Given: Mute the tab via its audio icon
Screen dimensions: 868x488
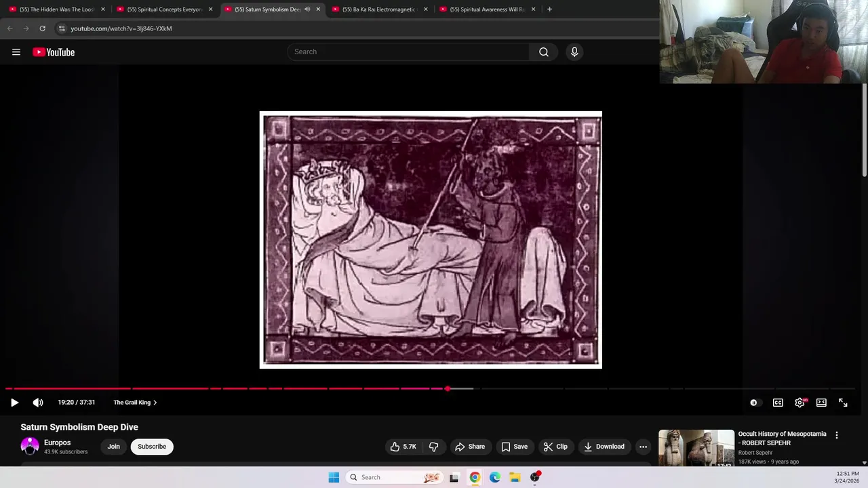Looking at the screenshot, I should tap(307, 9).
